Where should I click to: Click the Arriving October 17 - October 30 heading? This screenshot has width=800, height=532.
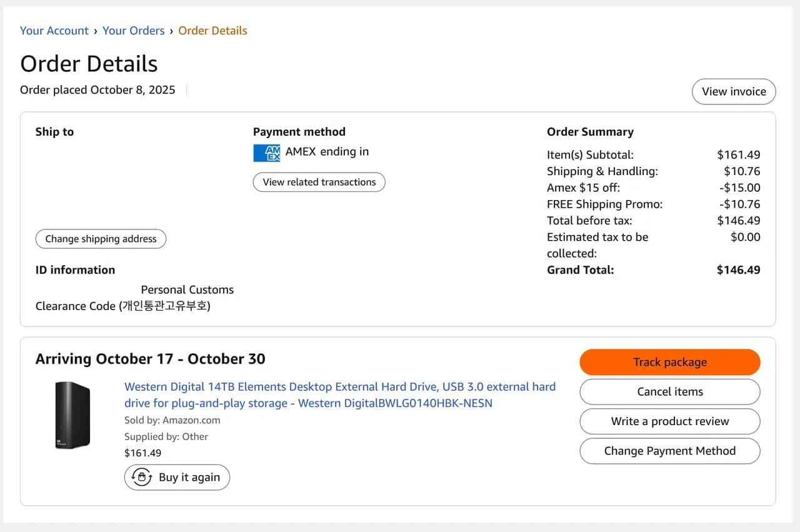pyautogui.click(x=151, y=359)
